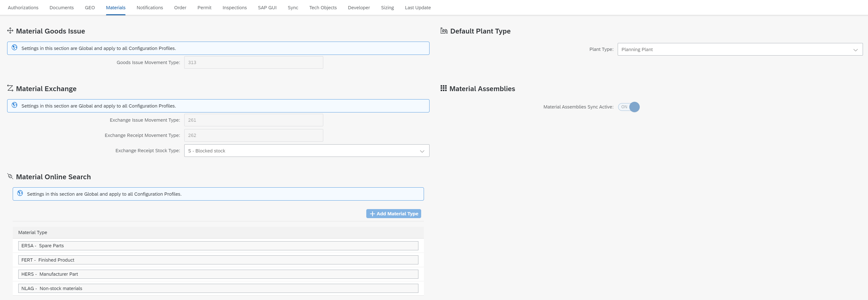Click Exchange Receipt Movement Type field

253,135
